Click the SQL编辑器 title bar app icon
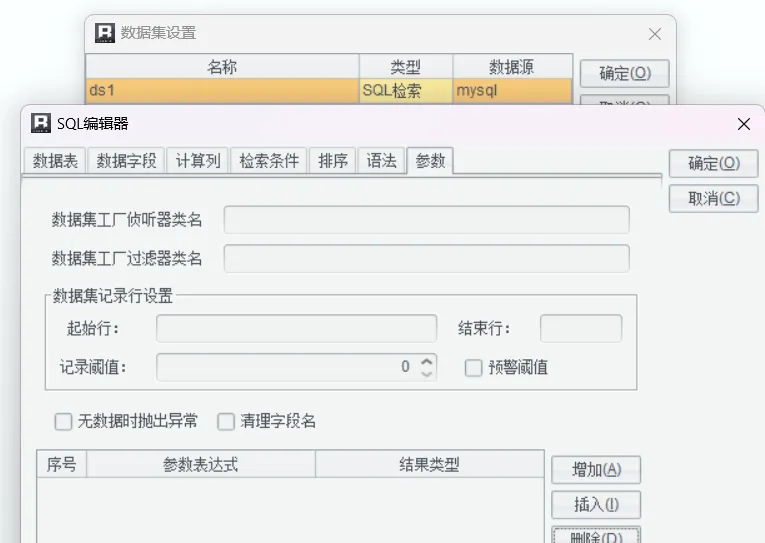Image resolution: width=765 pixels, height=543 pixels. [x=41, y=123]
